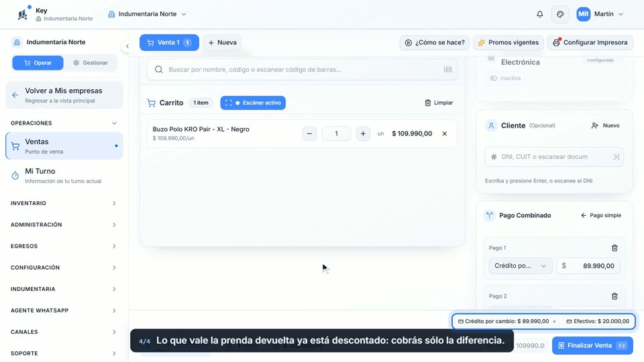This screenshot has width=644, height=362.
Task: Open the Crédito po... payment method dropdown
Action: 521,266
